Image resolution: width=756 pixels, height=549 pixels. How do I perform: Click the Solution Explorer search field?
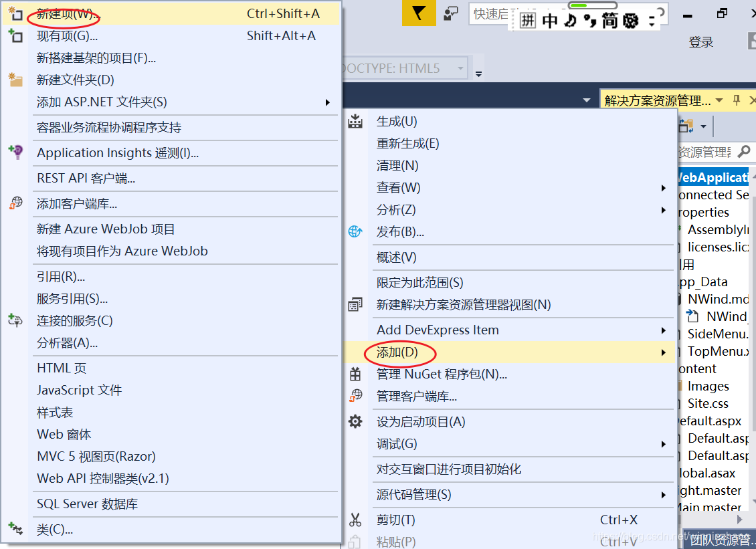click(706, 152)
